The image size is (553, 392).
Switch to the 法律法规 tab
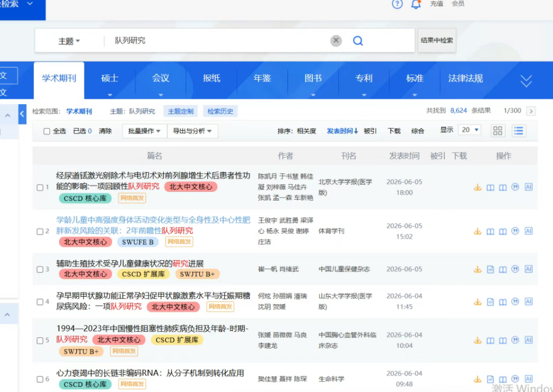465,78
